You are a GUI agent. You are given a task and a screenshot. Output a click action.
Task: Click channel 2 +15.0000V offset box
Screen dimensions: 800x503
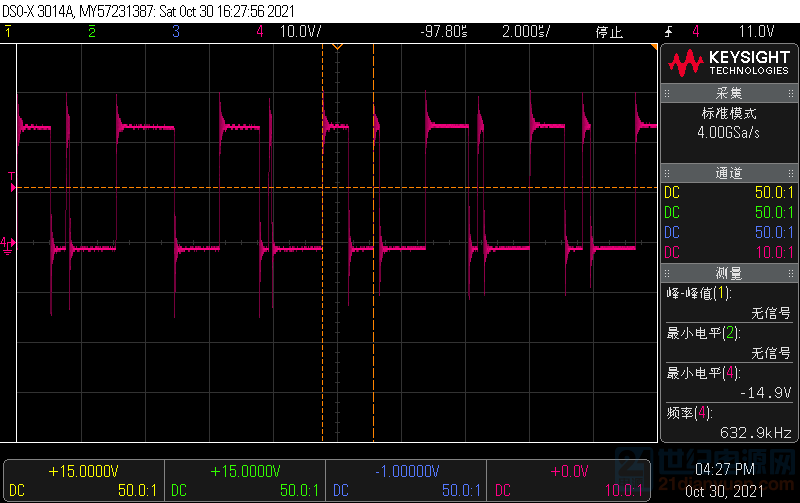[245, 481]
